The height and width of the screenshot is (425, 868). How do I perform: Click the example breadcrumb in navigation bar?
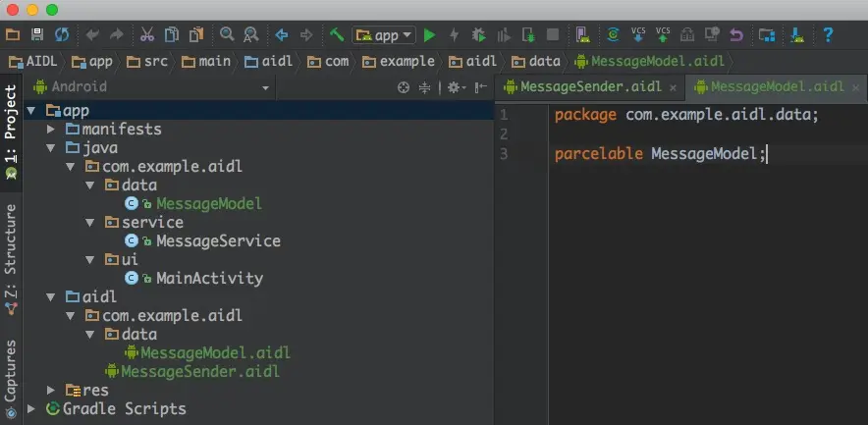[399, 62]
